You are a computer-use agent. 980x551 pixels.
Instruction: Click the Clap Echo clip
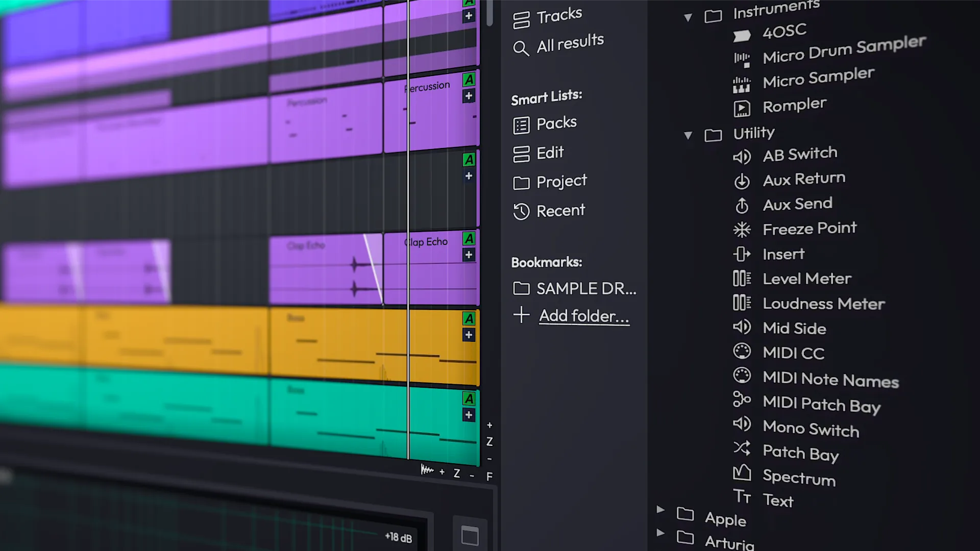tap(430, 268)
